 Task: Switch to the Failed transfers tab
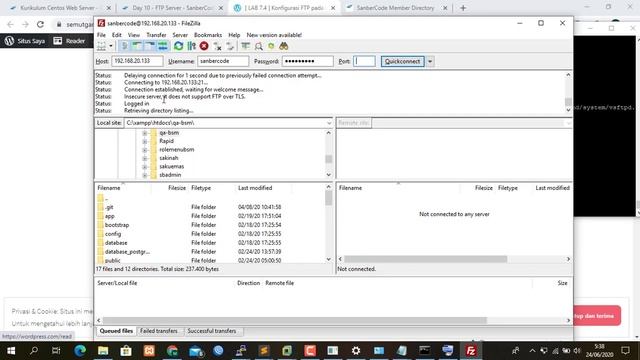click(159, 331)
